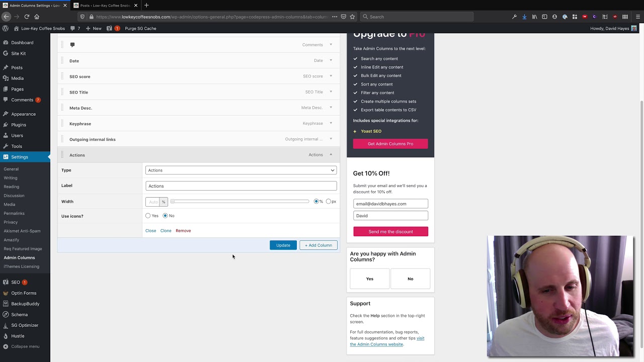
Task: Open the visit Admin Columns website link
Action: [387, 341]
